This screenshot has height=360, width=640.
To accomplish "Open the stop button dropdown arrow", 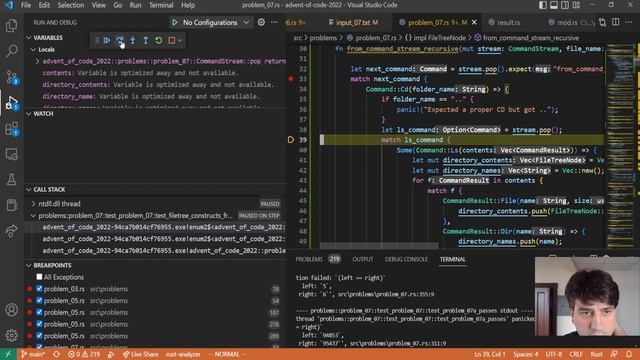I will click(x=180, y=40).
